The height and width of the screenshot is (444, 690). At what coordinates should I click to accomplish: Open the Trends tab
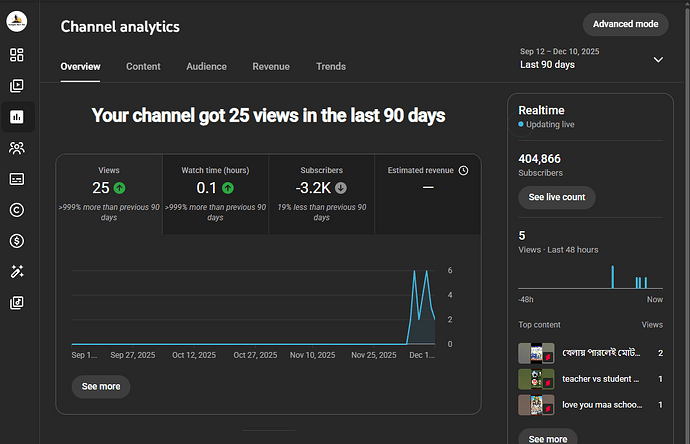(x=331, y=66)
